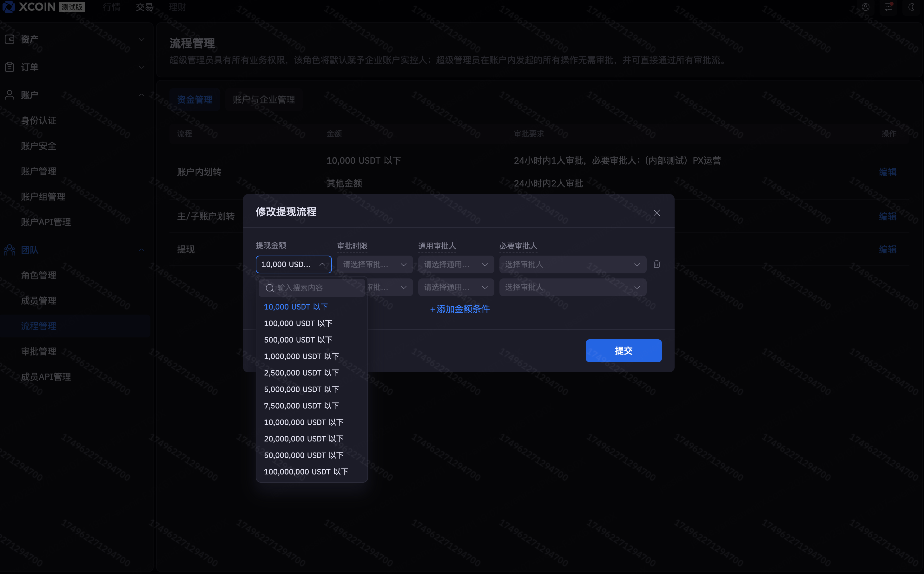Screen dimensions: 924x574
Task: Choose 10,000,000 USDT 以下 from list
Action: (x=303, y=422)
